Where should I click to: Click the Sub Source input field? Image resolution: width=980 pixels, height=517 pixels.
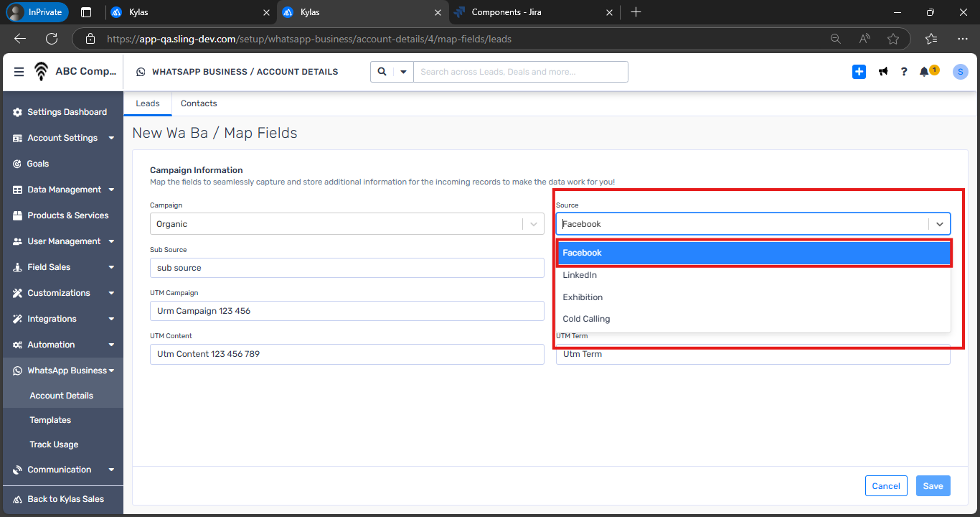(347, 268)
